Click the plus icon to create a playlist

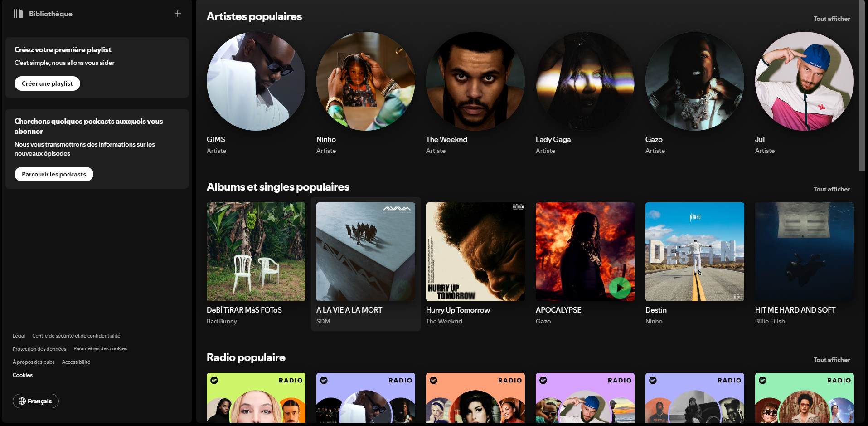(178, 14)
